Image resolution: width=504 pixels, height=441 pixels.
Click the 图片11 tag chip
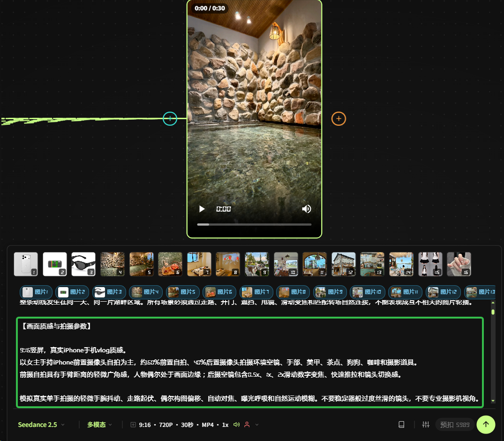tap(406, 292)
